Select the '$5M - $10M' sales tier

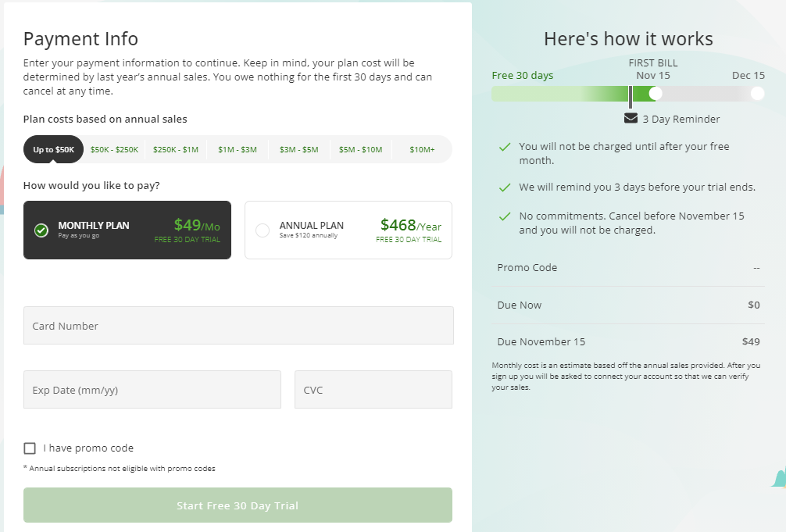360,148
